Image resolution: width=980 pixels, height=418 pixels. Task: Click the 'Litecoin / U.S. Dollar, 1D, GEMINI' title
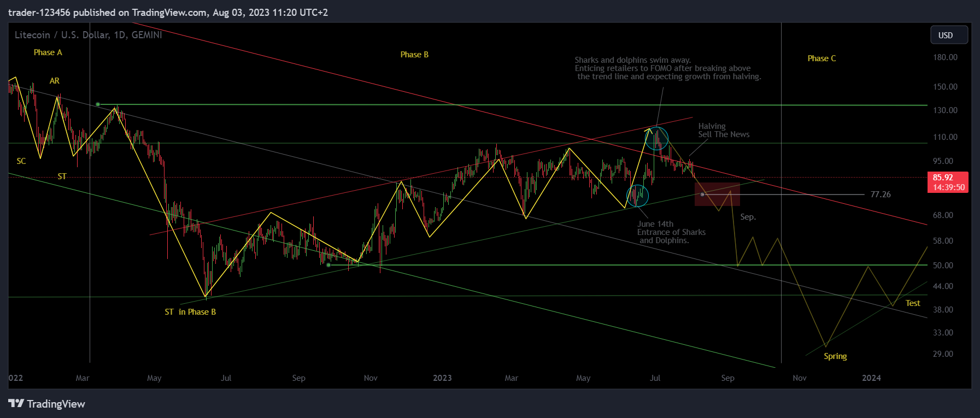[x=89, y=35]
